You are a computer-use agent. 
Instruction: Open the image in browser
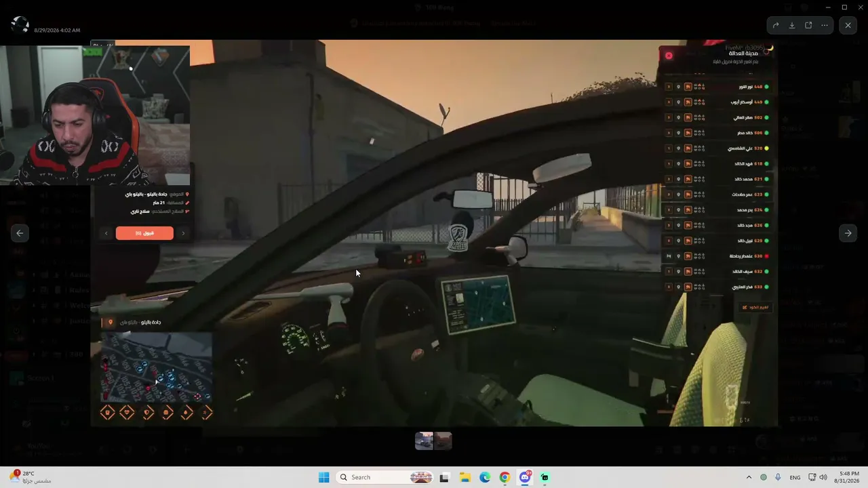click(x=808, y=25)
